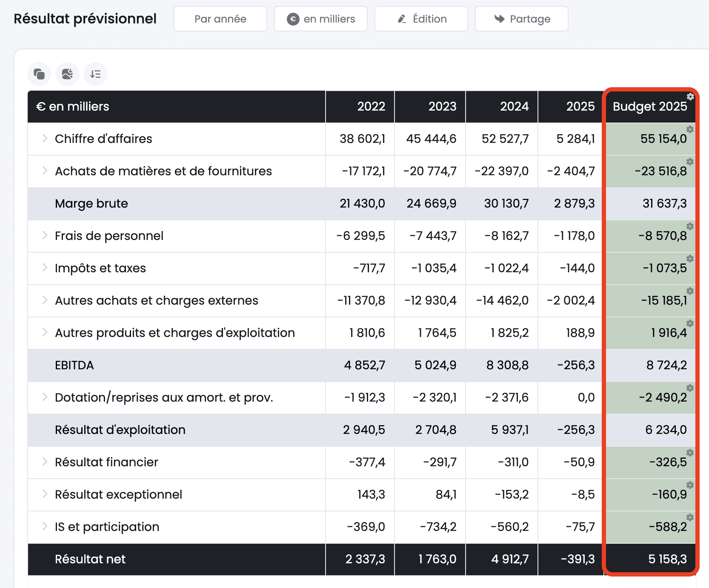Click Résultat net budget value 5 158,3
The width and height of the screenshot is (709, 588).
point(667,559)
